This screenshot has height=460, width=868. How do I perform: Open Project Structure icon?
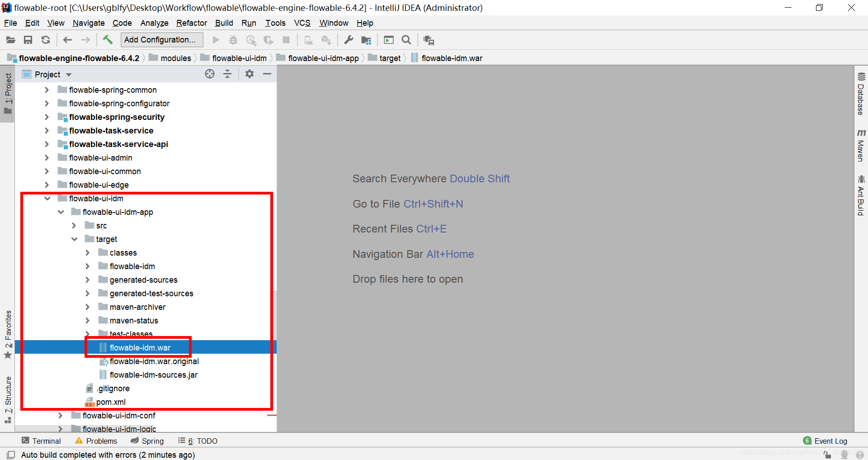pos(366,40)
